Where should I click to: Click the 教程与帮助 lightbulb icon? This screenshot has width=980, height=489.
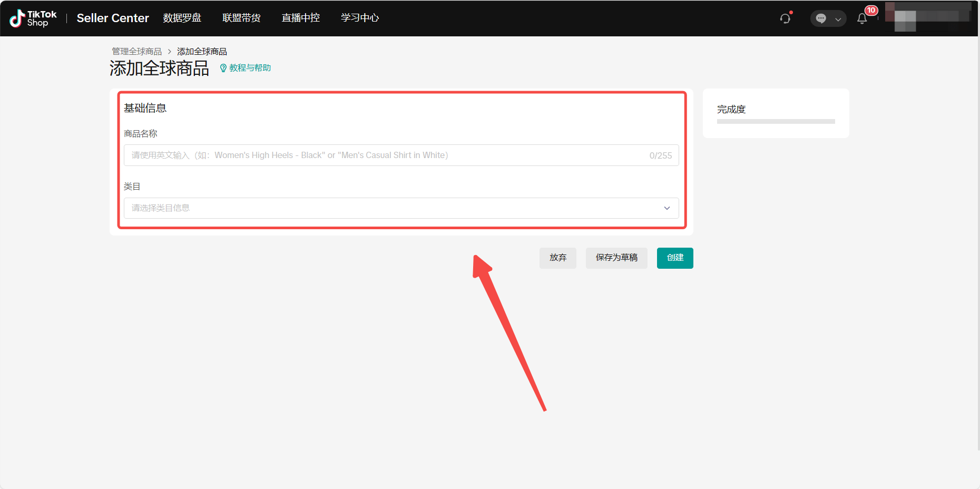(x=223, y=68)
